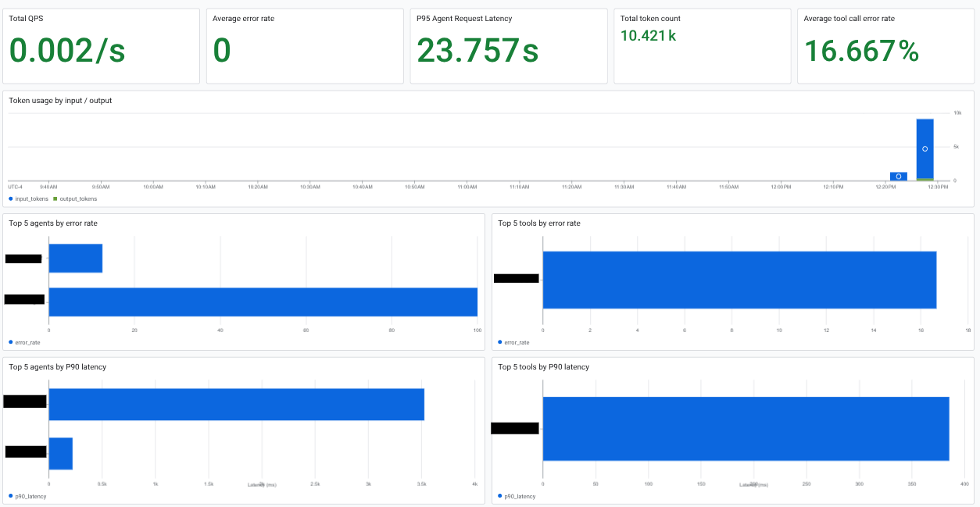980x507 pixels.
Task: Click the p90_latency legend dot under tools latency chart
Action: pyautogui.click(x=500, y=496)
